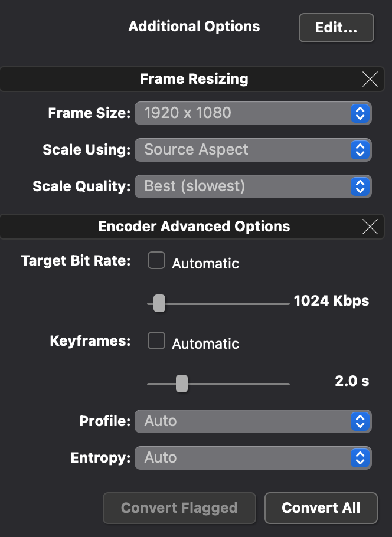Open the Profile dropdown
This screenshot has width=392, height=537.
tap(253, 421)
